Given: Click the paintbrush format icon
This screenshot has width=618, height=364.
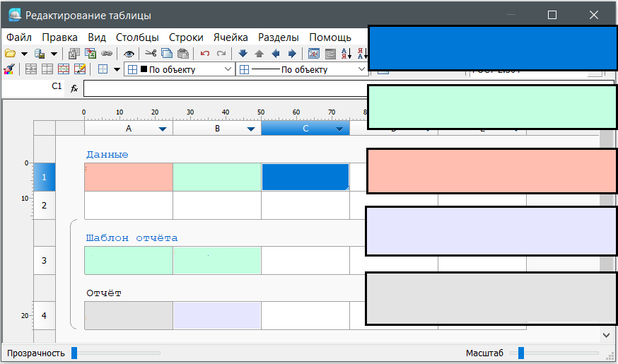Looking at the screenshot, I should (x=9, y=69).
